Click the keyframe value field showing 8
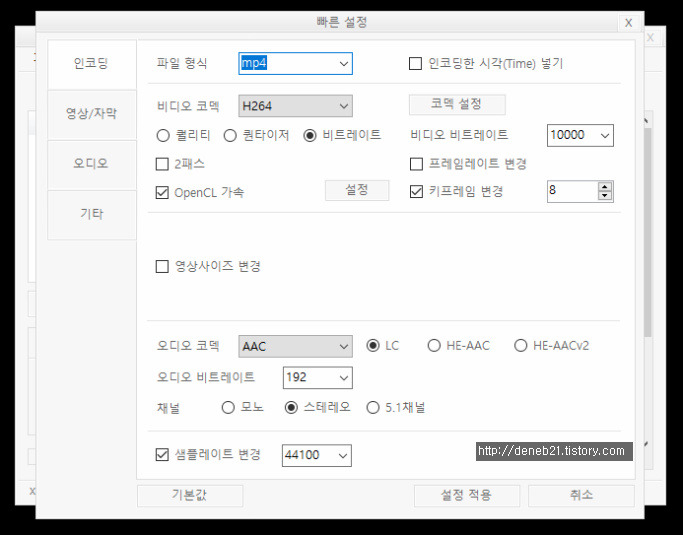Image resolution: width=683 pixels, height=535 pixels. (572, 191)
